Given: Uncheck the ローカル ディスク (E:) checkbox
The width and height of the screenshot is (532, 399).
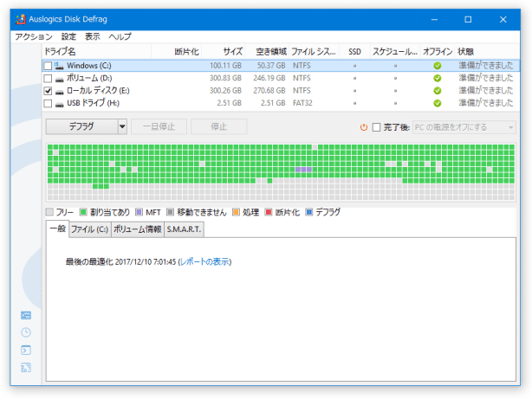Looking at the screenshot, I should [x=48, y=91].
